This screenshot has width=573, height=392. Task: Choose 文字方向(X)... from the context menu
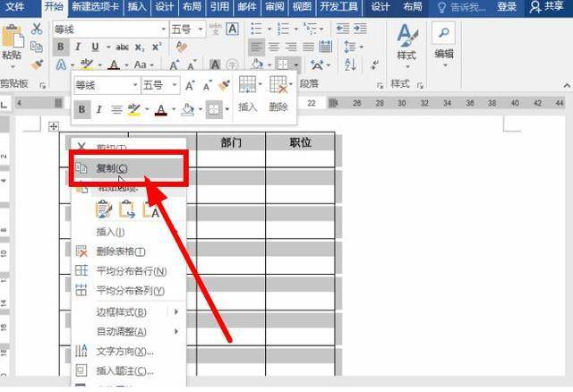point(129,351)
